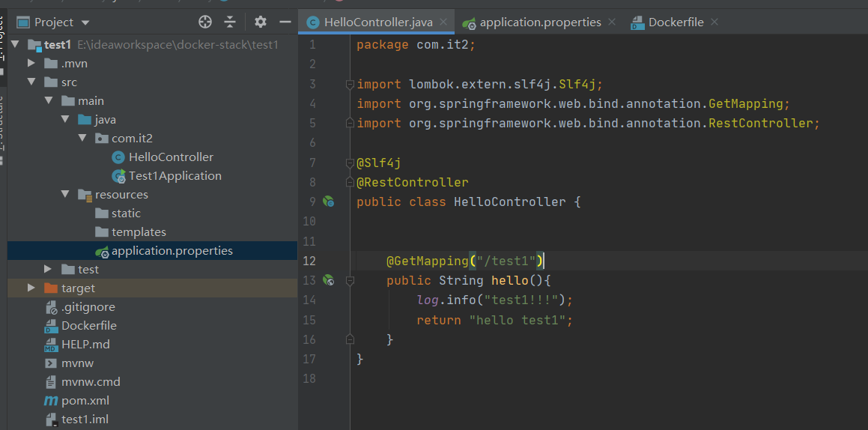Expand the test folder
868x430 pixels.
tap(48, 269)
